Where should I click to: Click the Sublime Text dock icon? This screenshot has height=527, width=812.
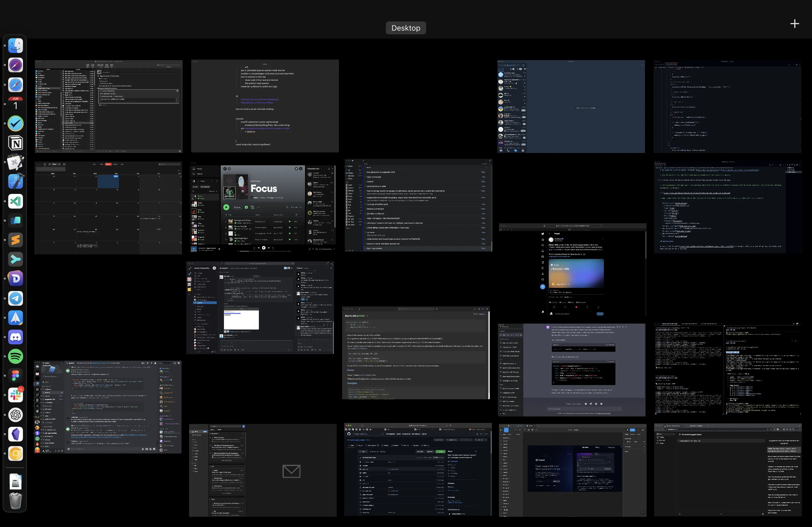[x=16, y=240]
